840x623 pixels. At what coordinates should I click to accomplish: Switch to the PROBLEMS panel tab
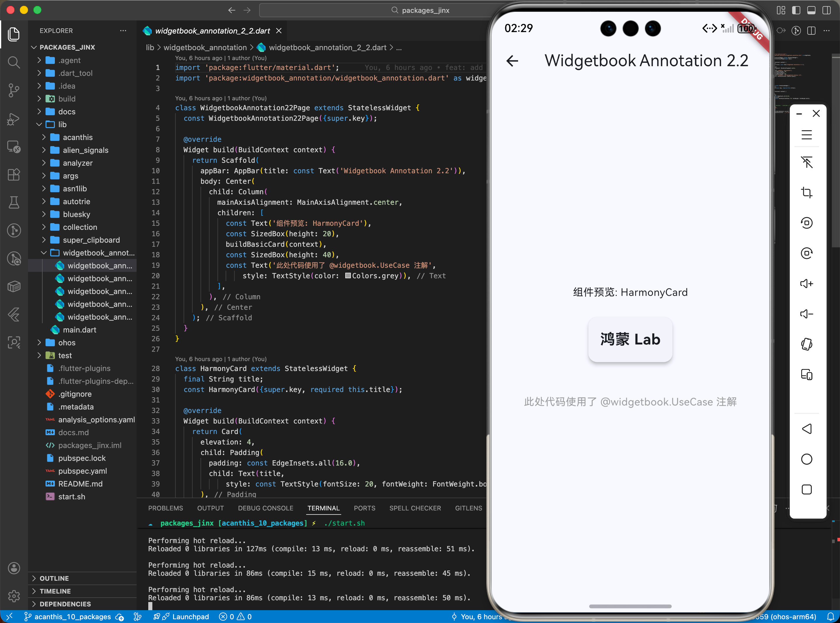(165, 508)
